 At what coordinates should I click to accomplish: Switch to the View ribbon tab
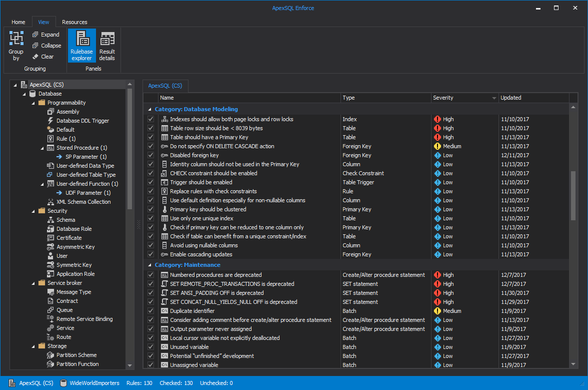(43, 22)
